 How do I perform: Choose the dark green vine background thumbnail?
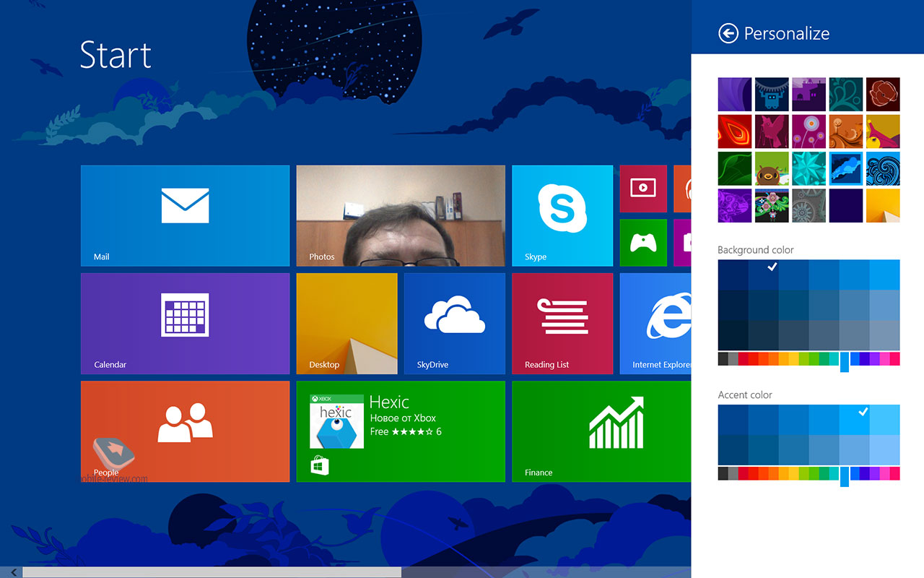click(x=735, y=168)
